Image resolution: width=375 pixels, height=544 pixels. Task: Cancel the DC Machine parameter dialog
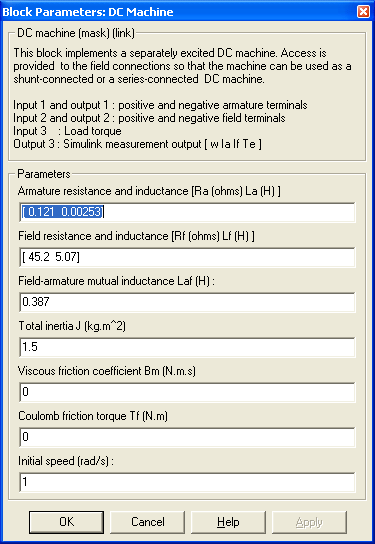[147, 522]
